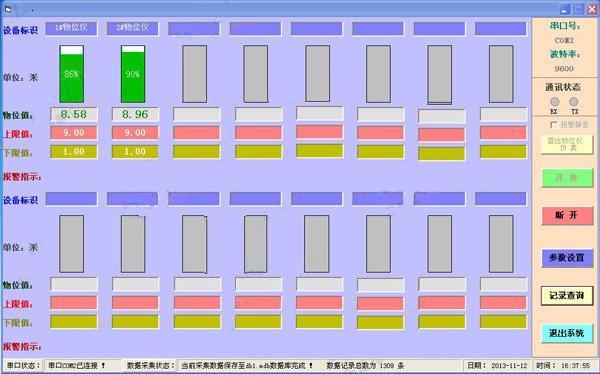Viewport: 600px width, 374px height.
Task: Toggle the 报警静音 checkbox
Action: pos(553,125)
